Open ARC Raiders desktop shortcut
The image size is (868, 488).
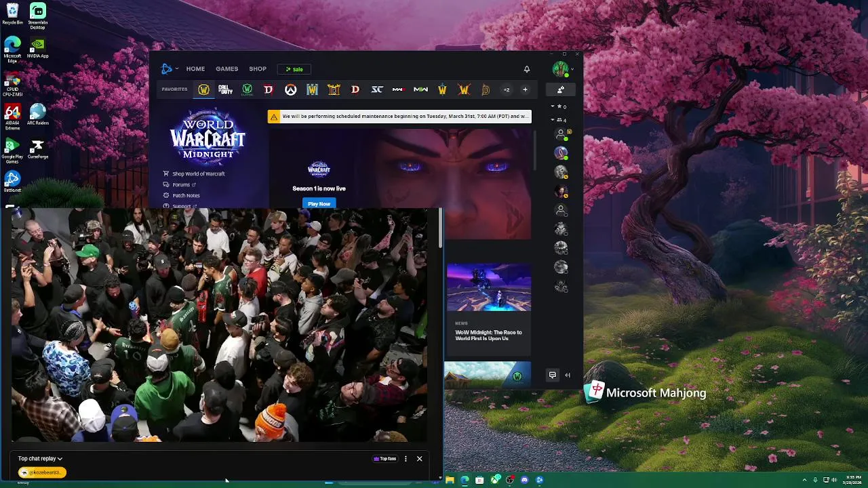[x=38, y=115]
